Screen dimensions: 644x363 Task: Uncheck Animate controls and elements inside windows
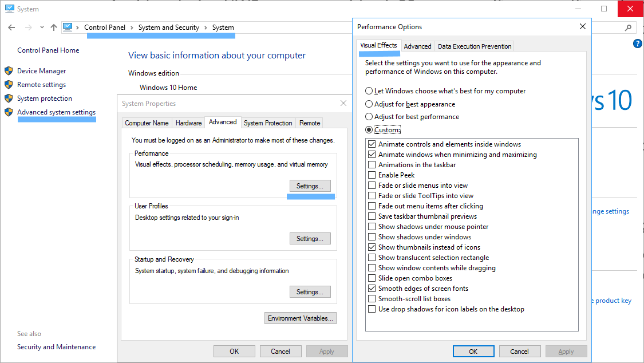pos(372,144)
